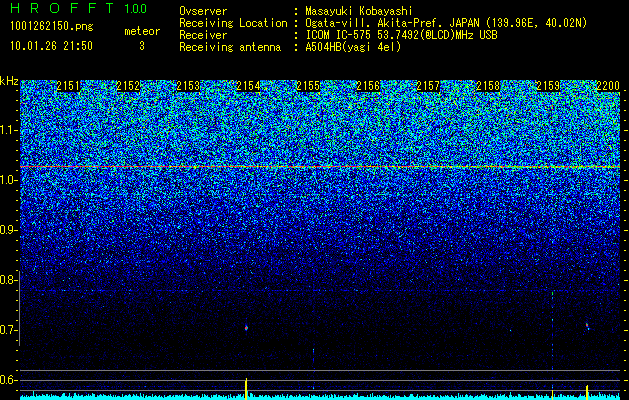This screenshot has height=400, width=629.
Task: Select the file name 1001262150.png
Action: tap(52, 27)
